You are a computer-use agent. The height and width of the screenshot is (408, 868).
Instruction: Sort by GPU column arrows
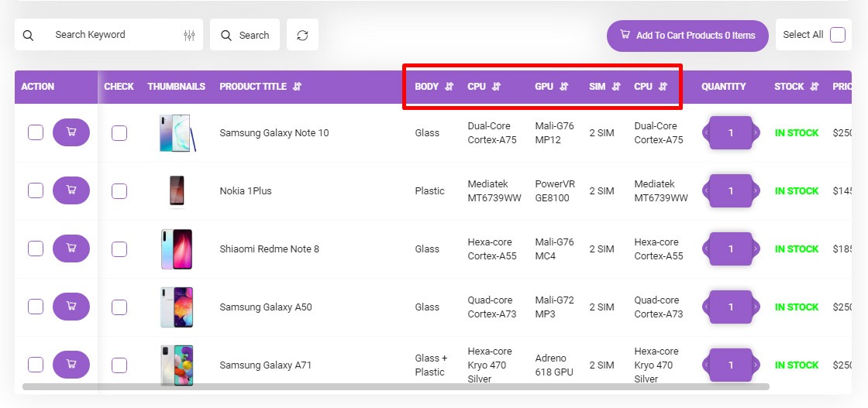pos(564,86)
